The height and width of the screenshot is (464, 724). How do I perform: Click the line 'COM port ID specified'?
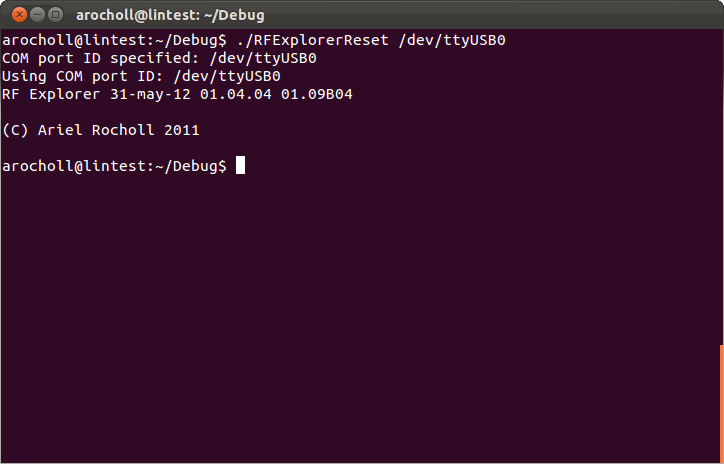tap(159, 58)
